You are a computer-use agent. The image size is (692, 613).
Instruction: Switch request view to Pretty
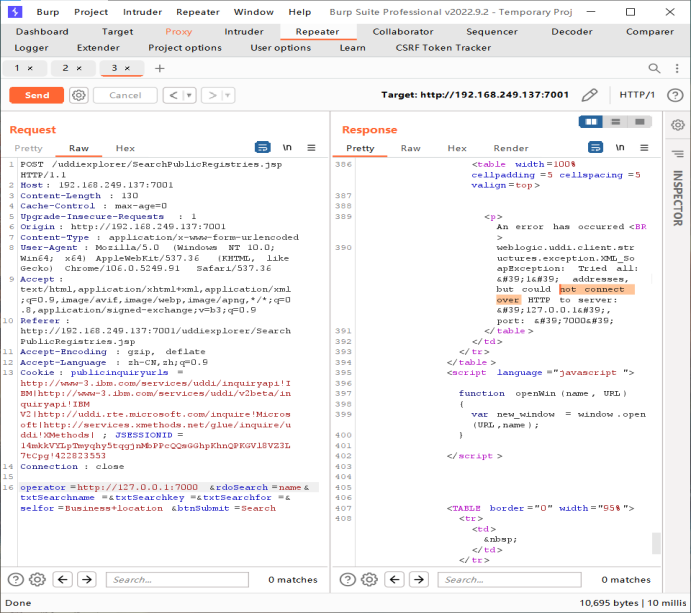click(x=28, y=148)
